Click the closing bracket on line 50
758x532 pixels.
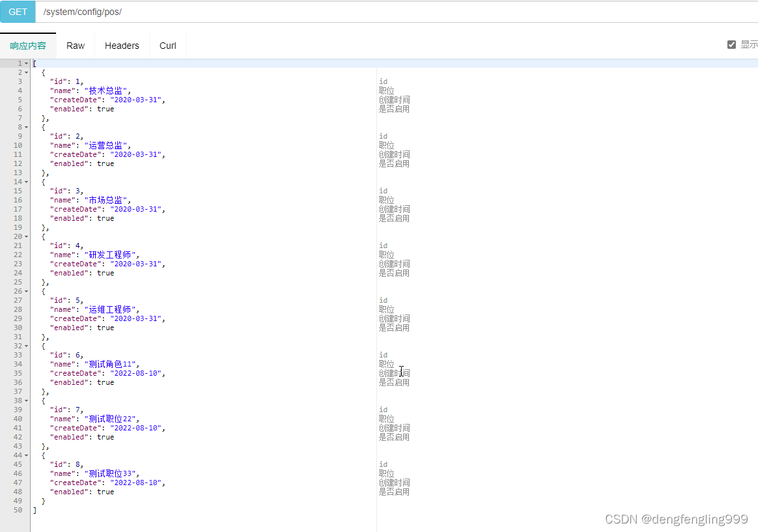click(35, 510)
